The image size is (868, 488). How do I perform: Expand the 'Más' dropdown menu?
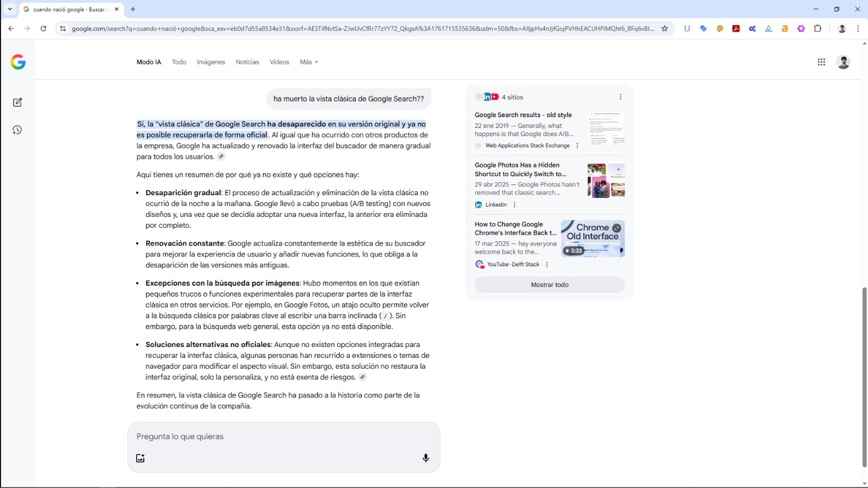[309, 62]
